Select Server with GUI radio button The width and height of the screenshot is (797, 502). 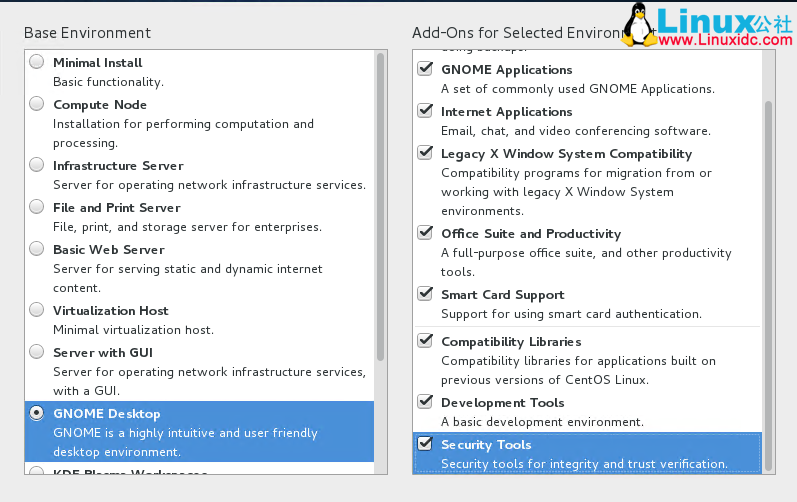[x=37, y=352]
